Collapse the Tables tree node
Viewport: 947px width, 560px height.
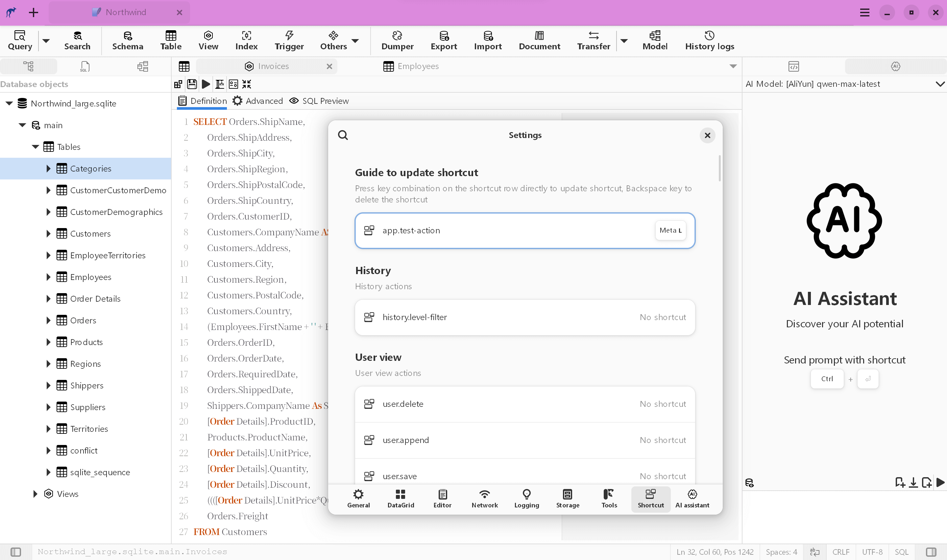35,147
